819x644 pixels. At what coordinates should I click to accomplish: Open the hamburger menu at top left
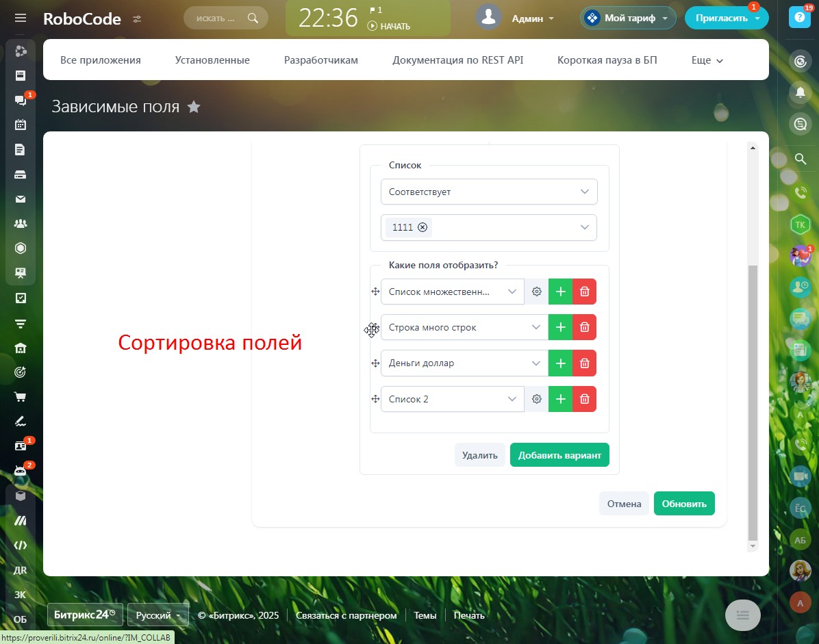click(21, 18)
